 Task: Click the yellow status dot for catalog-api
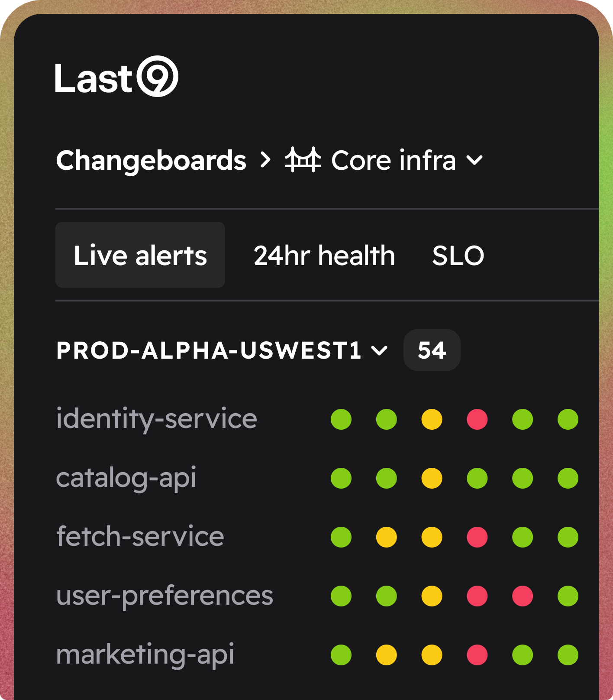pyautogui.click(x=432, y=478)
